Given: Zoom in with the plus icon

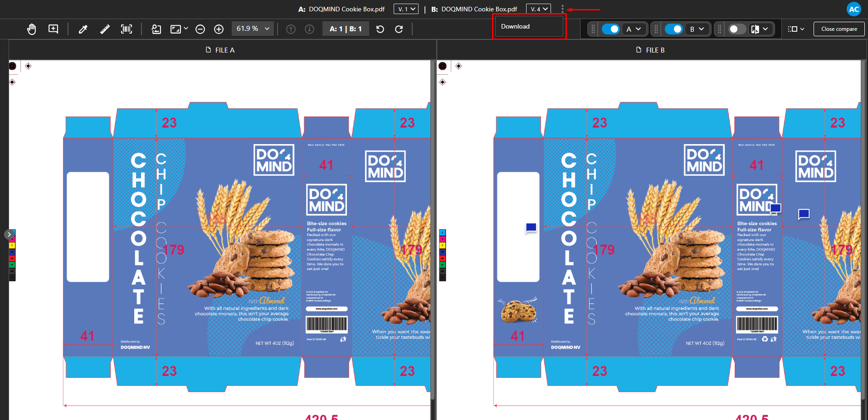Looking at the screenshot, I should [x=219, y=29].
